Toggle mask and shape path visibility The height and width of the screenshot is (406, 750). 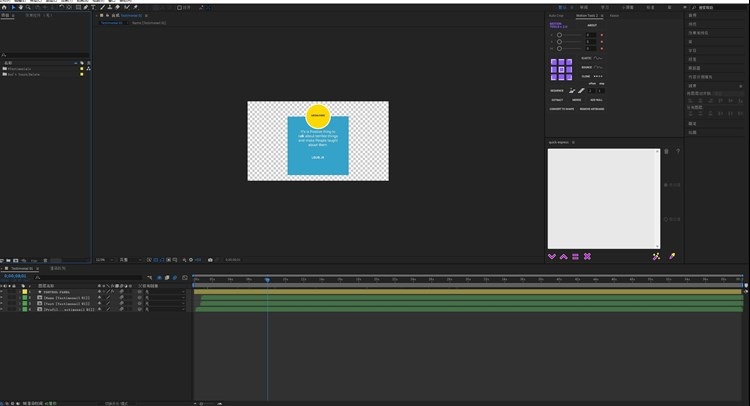(162, 260)
